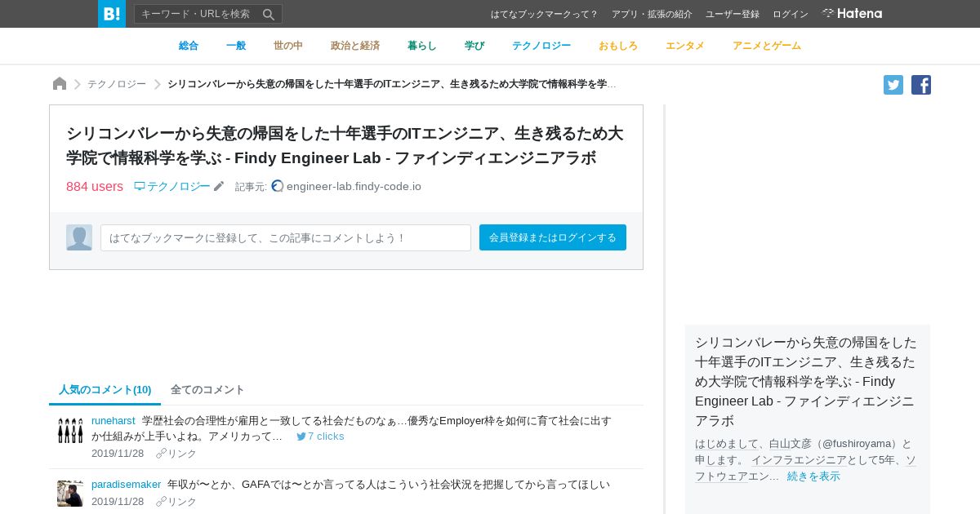
Task: Click the 884 users count
Action: pyautogui.click(x=95, y=187)
